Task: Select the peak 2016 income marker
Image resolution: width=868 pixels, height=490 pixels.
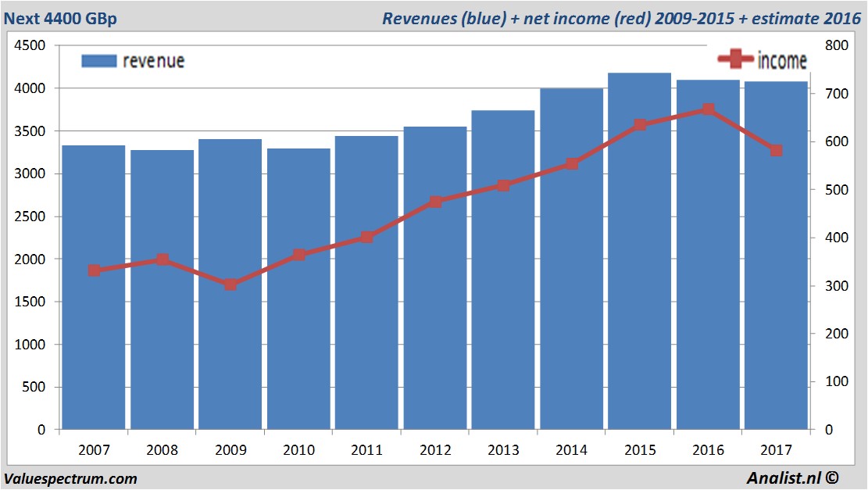Action: [x=708, y=109]
